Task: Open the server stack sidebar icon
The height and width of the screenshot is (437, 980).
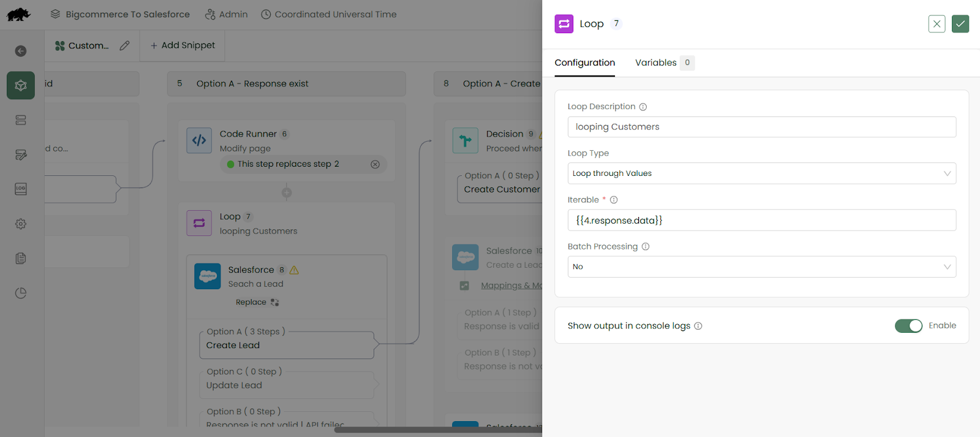Action: [x=21, y=120]
